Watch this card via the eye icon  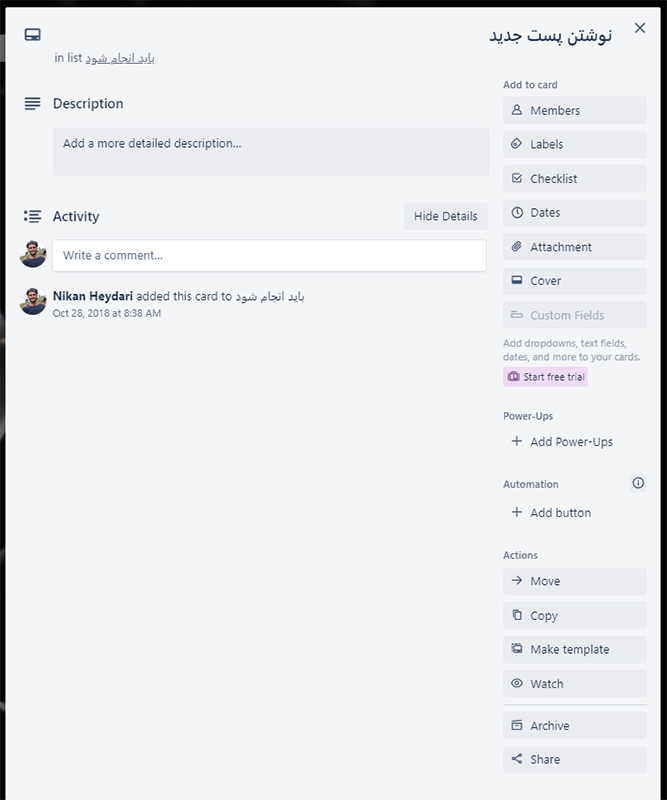click(x=575, y=684)
